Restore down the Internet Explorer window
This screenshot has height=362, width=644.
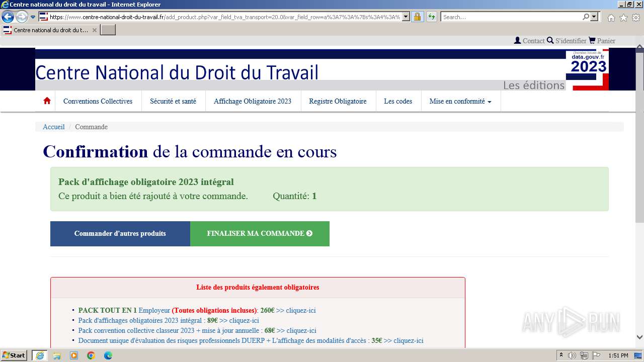click(x=629, y=5)
